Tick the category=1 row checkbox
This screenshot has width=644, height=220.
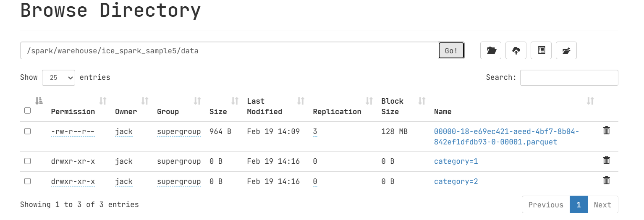pyautogui.click(x=27, y=161)
